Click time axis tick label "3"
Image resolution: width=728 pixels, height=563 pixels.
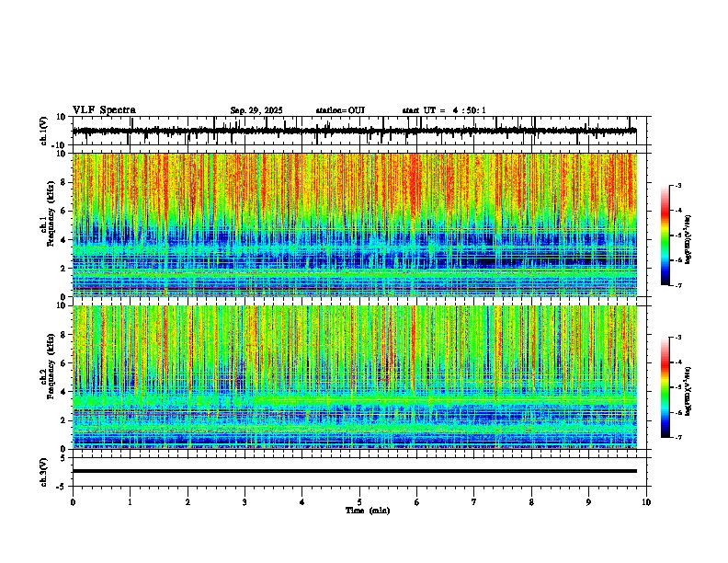(x=245, y=502)
